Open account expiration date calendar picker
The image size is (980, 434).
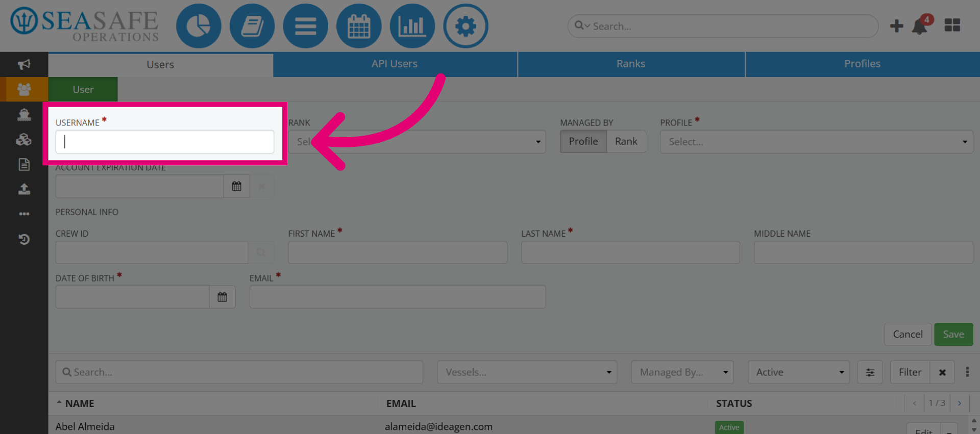pos(236,186)
